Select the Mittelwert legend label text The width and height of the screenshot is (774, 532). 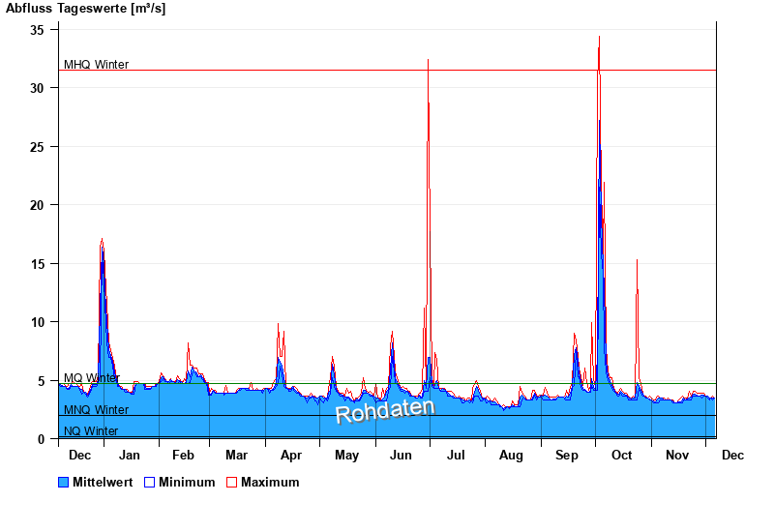point(103,482)
